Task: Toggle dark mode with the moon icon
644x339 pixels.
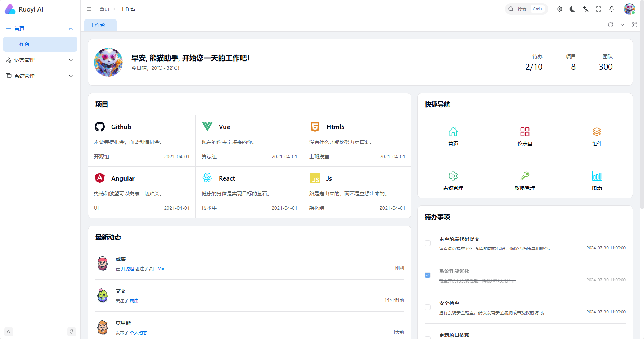Action: [572, 9]
